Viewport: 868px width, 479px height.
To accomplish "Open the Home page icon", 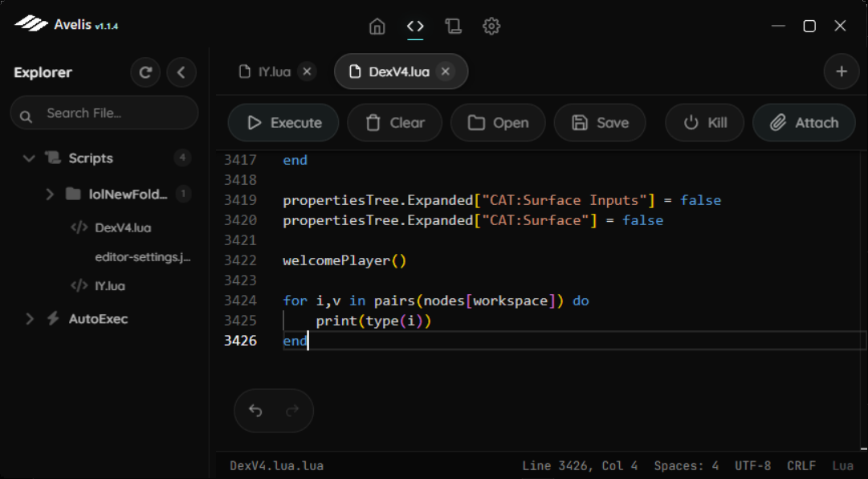I will pyautogui.click(x=377, y=26).
